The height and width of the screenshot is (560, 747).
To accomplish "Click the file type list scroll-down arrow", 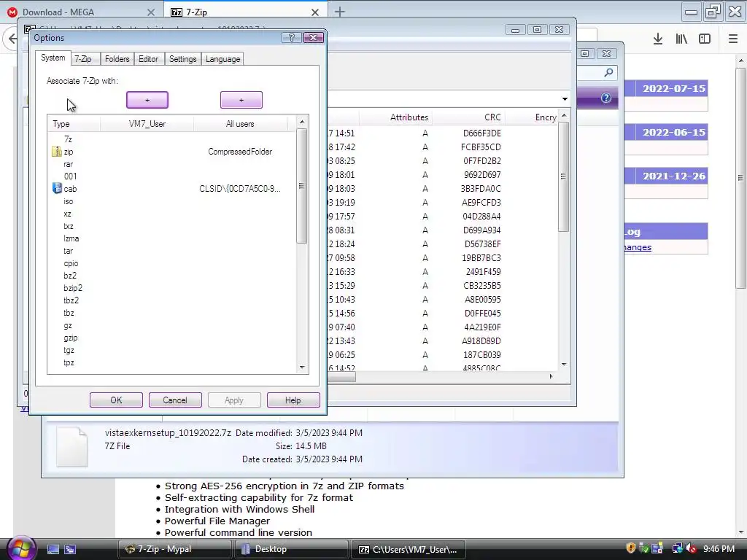I will point(301,367).
